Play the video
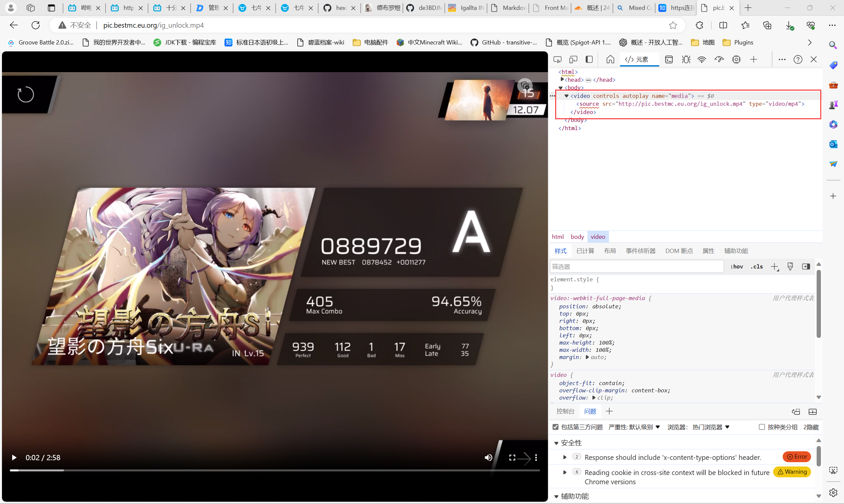Screen dimensions: 844x504 pyautogui.click(x=14, y=458)
